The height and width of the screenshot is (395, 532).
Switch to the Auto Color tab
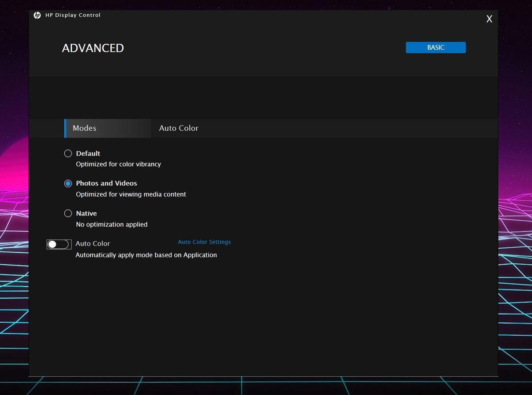click(179, 128)
